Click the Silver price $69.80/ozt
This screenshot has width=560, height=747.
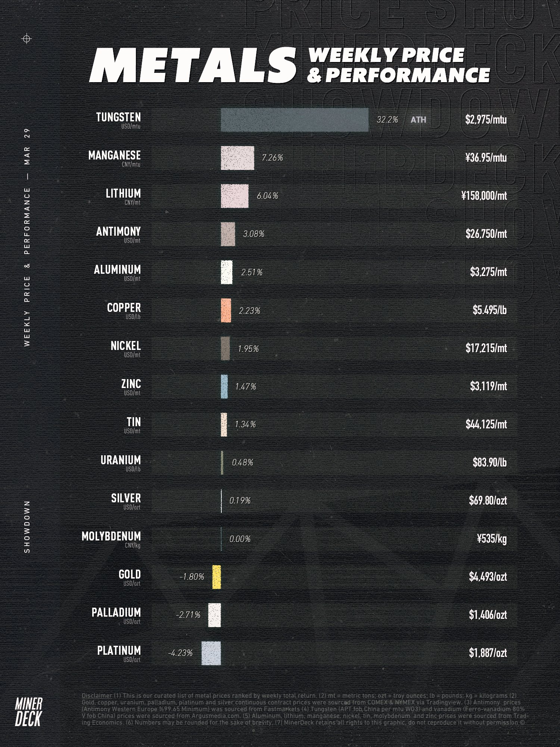(x=488, y=500)
